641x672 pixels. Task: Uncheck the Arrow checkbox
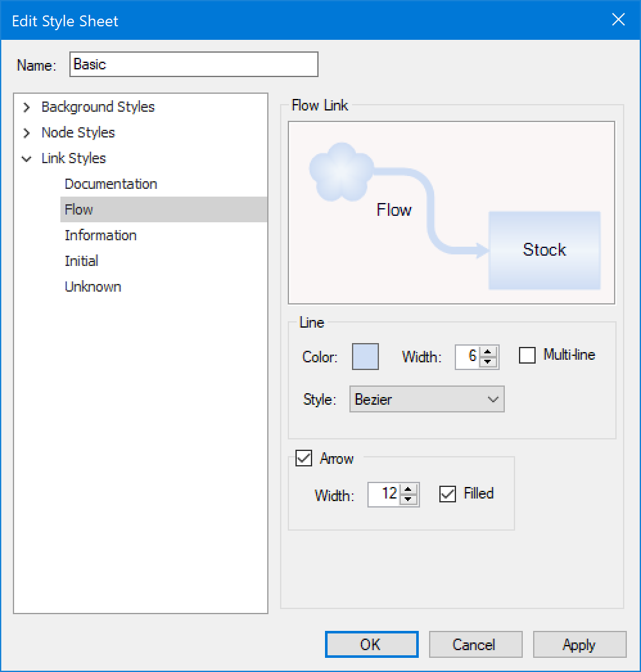click(x=304, y=458)
